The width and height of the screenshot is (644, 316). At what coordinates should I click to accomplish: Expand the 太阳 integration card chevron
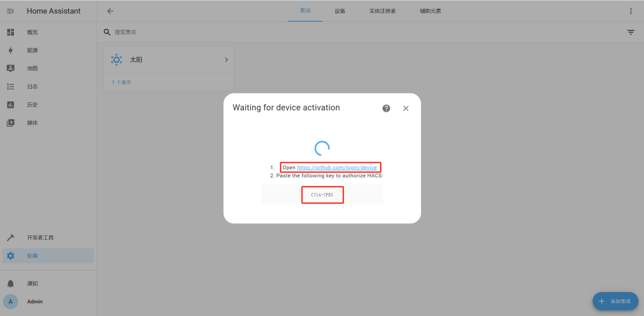[226, 60]
